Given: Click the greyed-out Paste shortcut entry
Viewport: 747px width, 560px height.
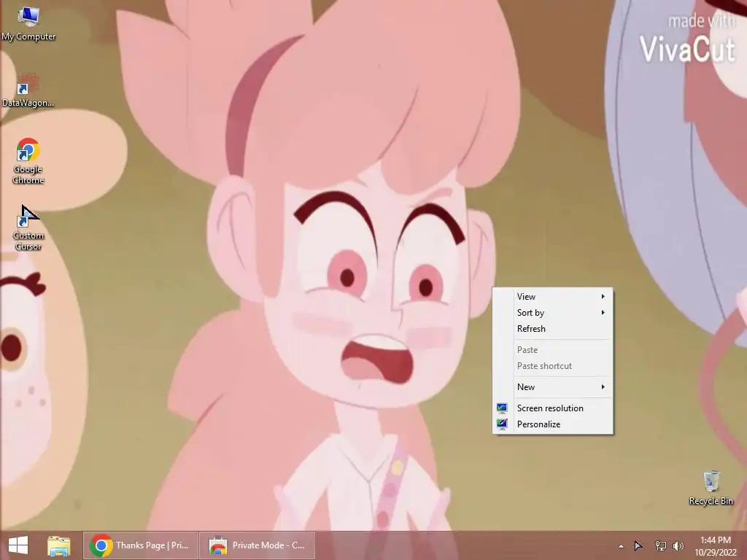Looking at the screenshot, I should click(553, 366).
